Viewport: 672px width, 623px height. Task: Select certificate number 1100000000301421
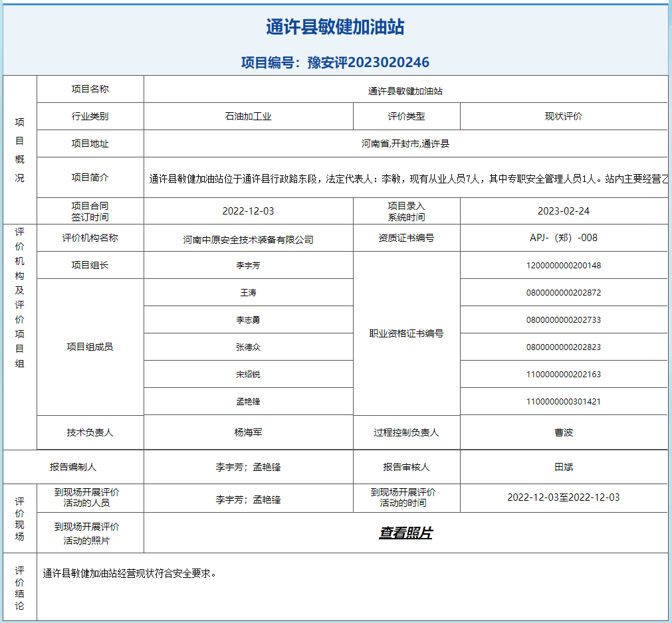click(x=564, y=402)
